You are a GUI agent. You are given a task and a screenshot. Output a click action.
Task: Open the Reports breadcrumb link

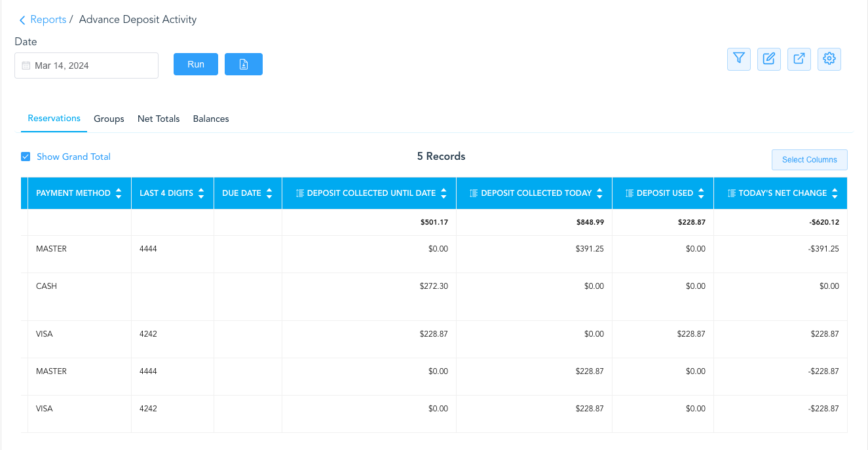(48, 20)
